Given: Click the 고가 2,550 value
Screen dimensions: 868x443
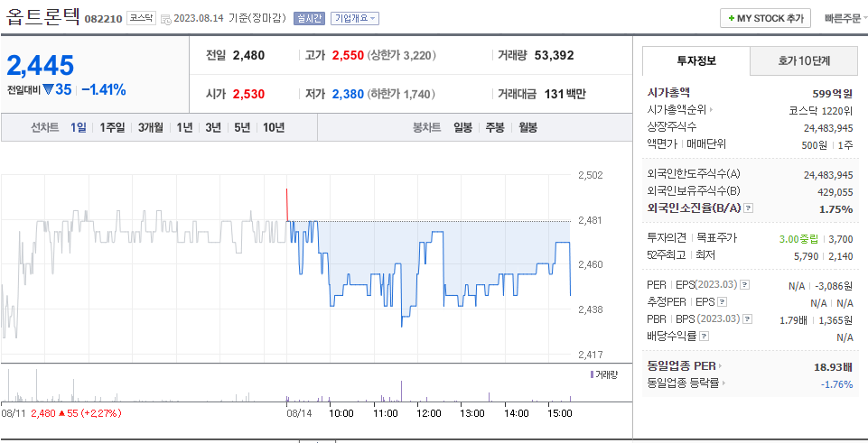Looking at the screenshot, I should (348, 55).
